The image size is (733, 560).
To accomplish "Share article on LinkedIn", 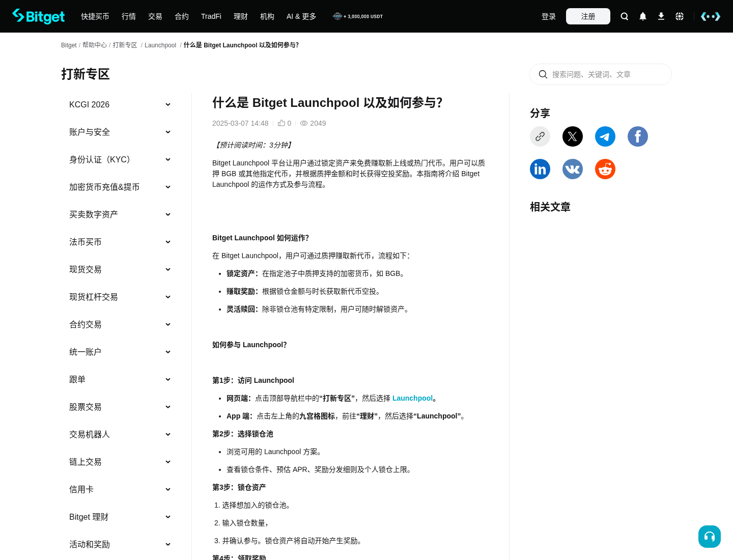I will point(540,169).
